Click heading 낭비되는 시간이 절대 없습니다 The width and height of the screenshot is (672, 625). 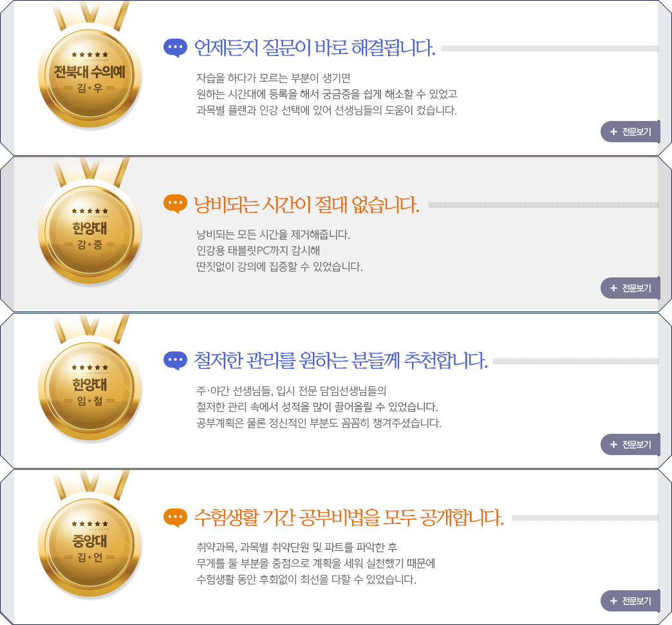(x=306, y=205)
